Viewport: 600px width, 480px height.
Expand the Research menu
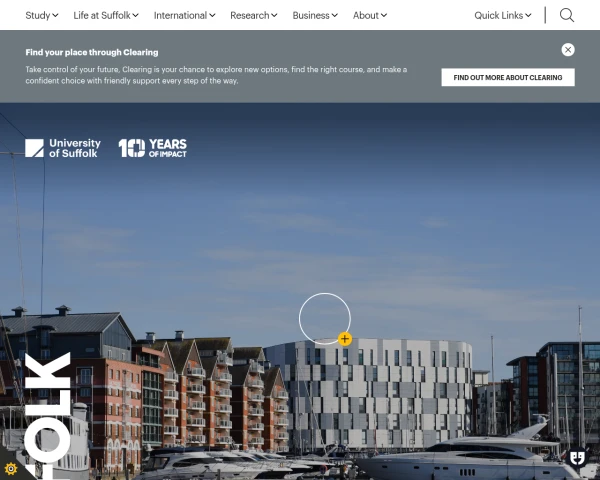click(254, 15)
